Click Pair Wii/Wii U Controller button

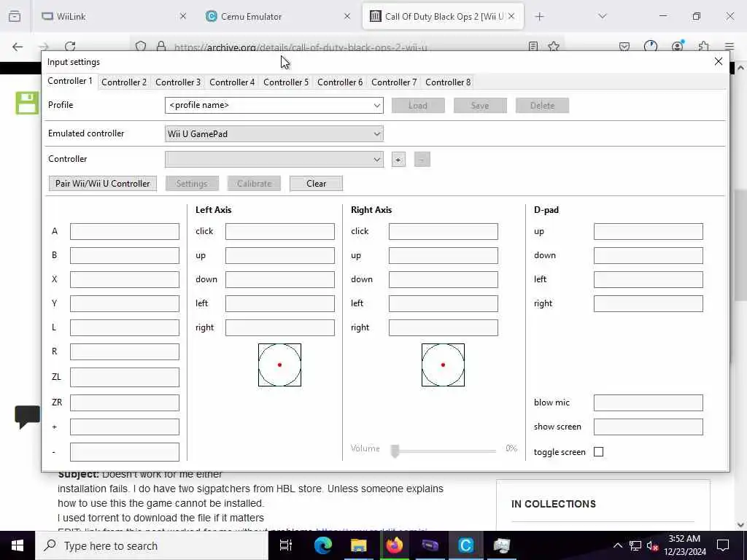102,183
